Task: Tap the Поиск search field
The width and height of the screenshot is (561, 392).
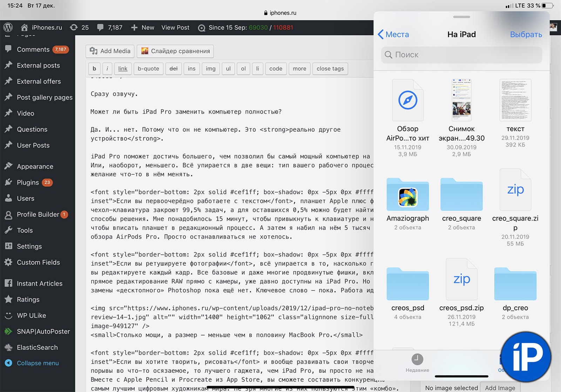Action: coord(461,55)
